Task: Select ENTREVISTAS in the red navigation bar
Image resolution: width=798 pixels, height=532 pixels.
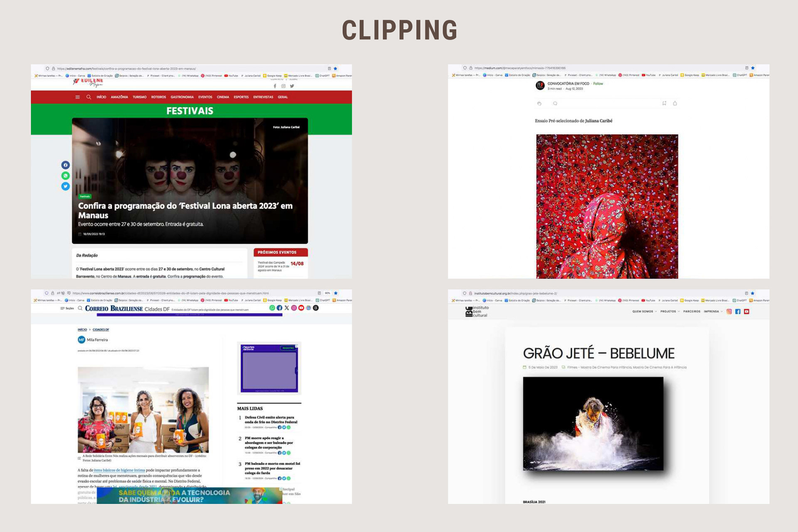Action: point(263,97)
